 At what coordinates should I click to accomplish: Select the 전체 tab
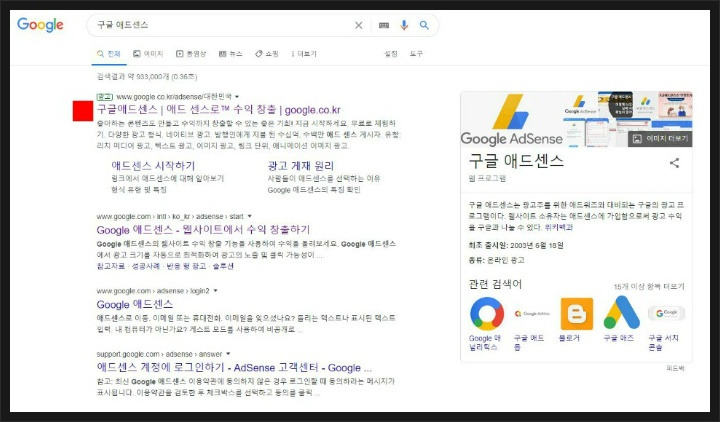(x=109, y=54)
